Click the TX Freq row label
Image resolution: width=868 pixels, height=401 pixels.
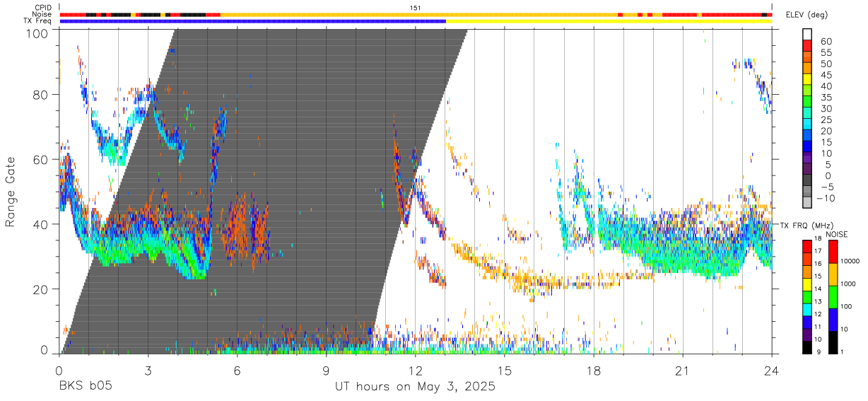[x=38, y=21]
